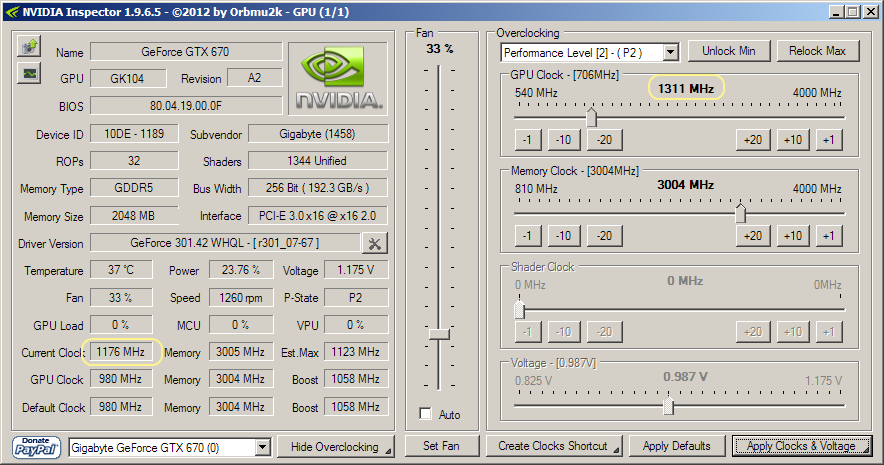884x465 pixels.
Task: Click the GPU Clock slider thumb
Action: click(x=591, y=117)
